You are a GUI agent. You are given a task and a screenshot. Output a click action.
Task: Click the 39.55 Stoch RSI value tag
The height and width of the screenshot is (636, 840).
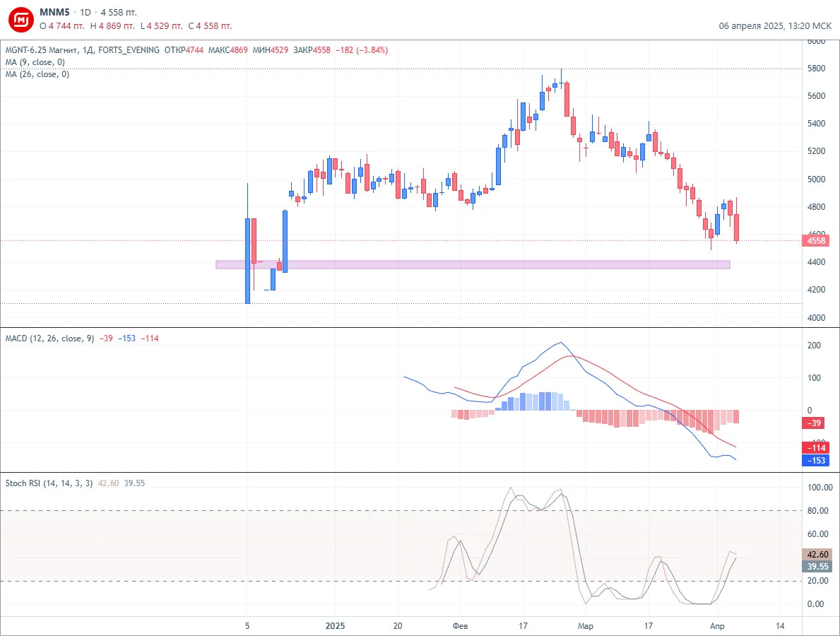pos(817,567)
